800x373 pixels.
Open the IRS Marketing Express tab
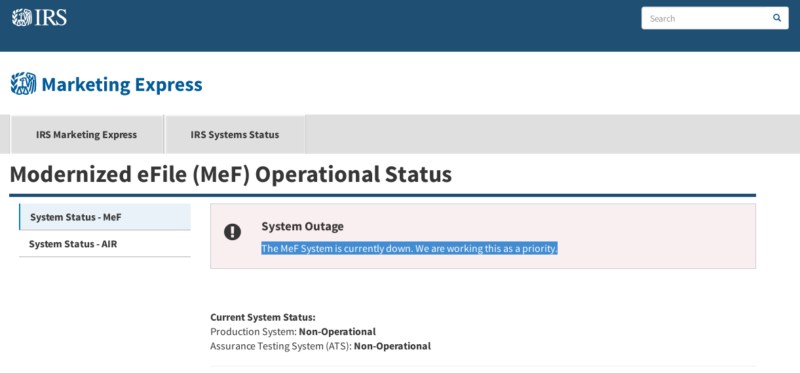pyautogui.click(x=86, y=135)
